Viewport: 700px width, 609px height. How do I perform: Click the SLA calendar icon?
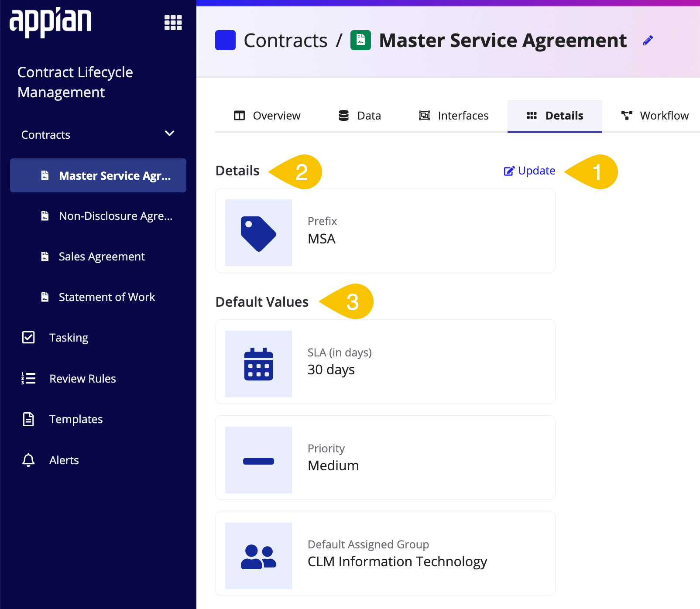click(258, 364)
